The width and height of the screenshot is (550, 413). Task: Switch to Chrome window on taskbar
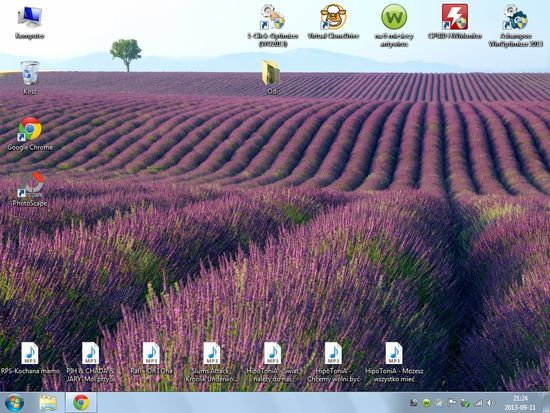81,402
